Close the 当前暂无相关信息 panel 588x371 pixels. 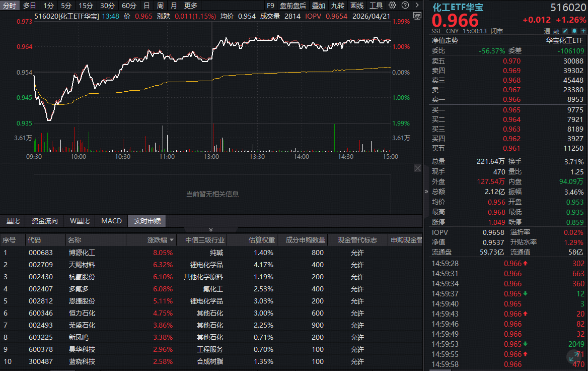[x=417, y=168]
